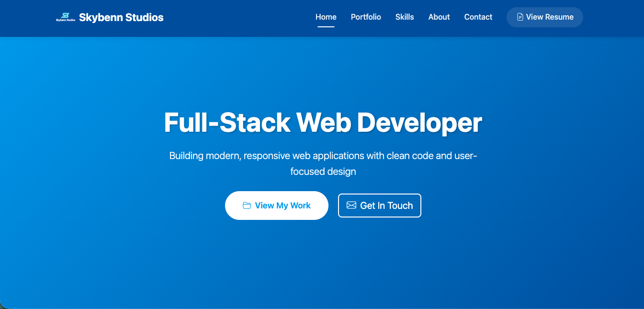Click the Full-Stack Web Developer heading

pos(323,123)
